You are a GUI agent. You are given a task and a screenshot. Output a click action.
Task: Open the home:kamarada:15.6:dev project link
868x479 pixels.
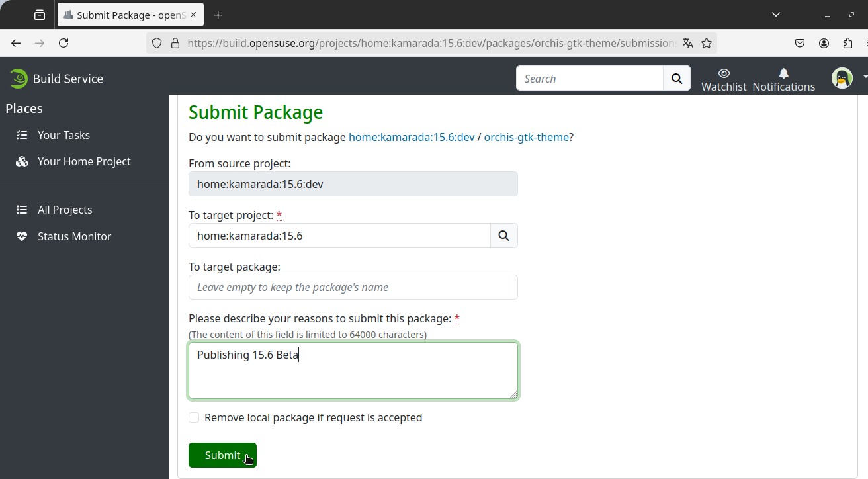pos(412,137)
